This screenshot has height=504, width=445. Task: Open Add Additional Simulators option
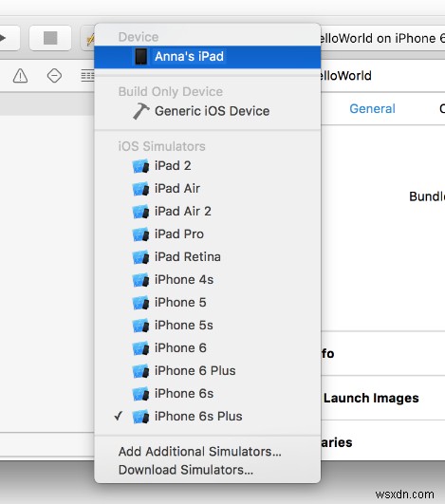pos(207,452)
